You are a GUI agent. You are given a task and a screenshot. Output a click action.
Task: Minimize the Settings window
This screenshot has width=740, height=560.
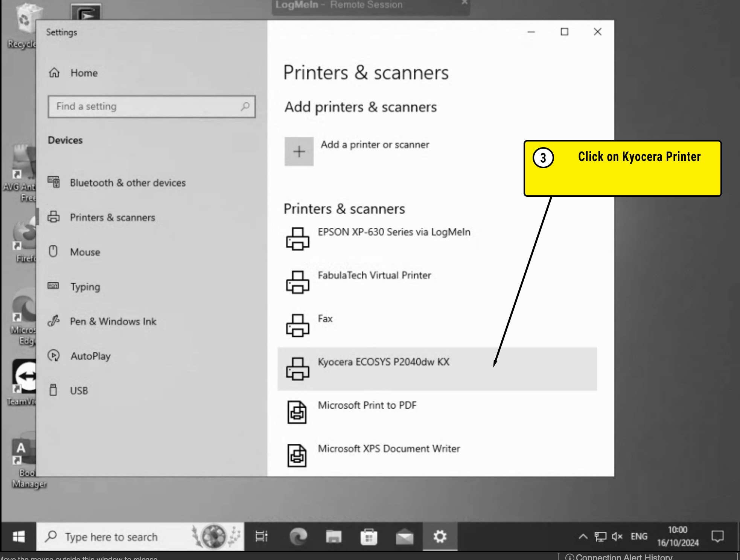531,32
